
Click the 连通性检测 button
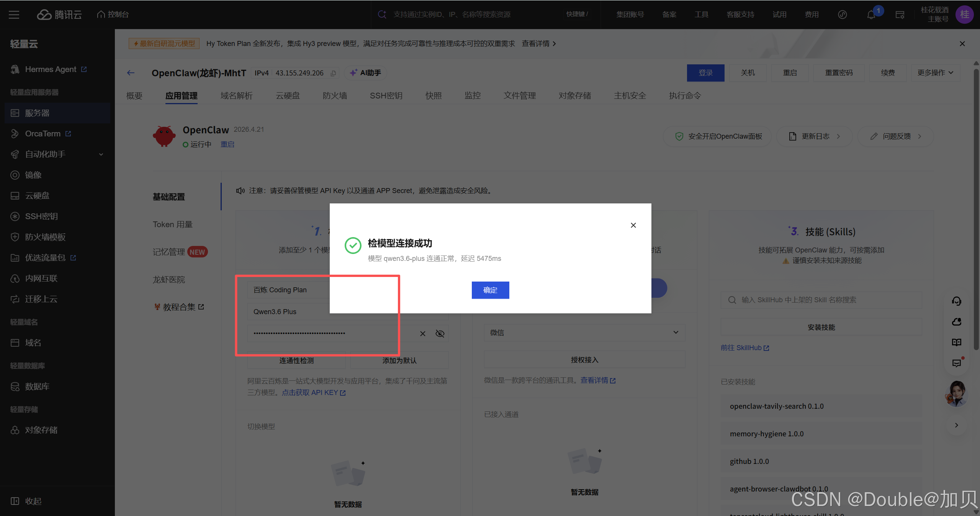point(296,360)
